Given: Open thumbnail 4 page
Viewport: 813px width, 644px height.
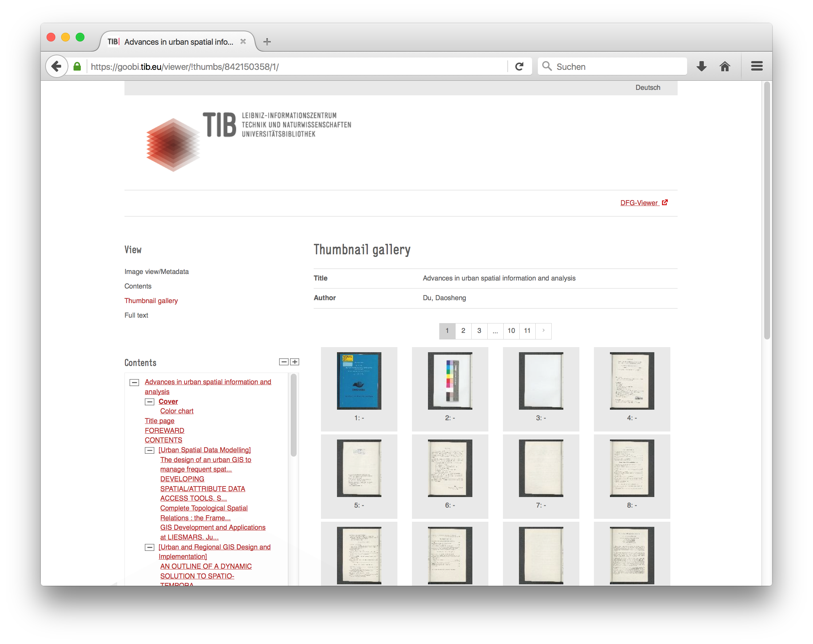Looking at the screenshot, I should [x=632, y=381].
